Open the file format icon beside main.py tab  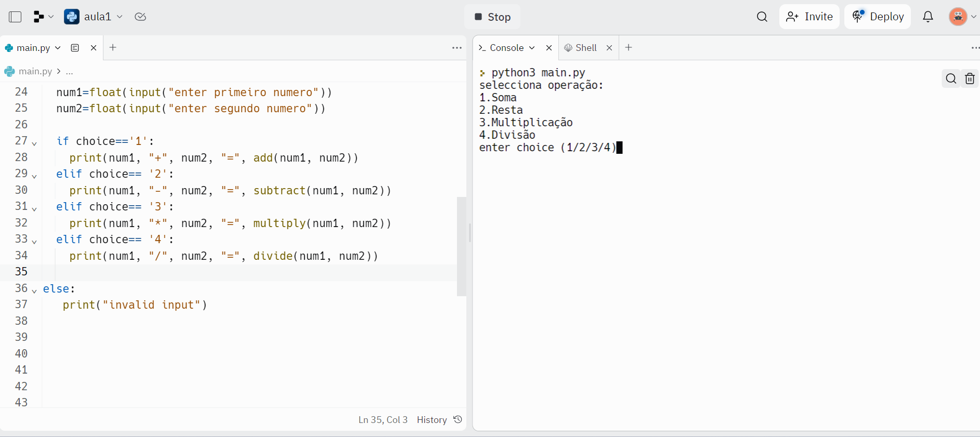point(75,48)
